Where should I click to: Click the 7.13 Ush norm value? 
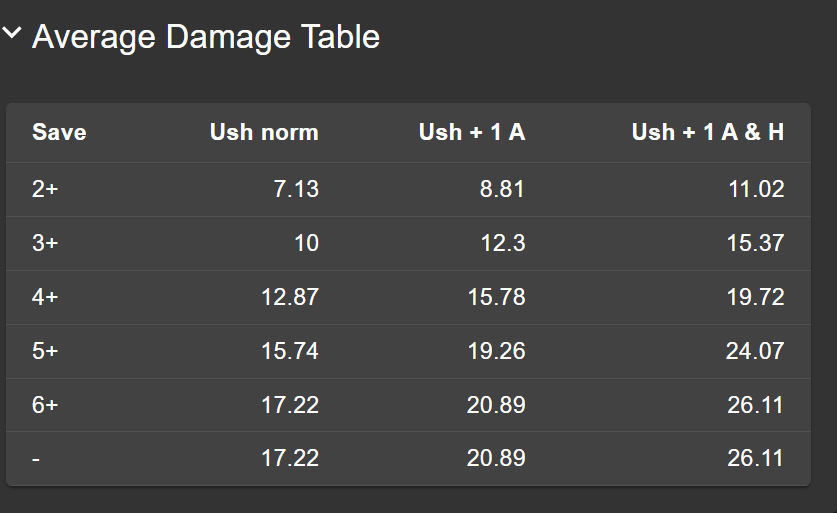click(296, 189)
